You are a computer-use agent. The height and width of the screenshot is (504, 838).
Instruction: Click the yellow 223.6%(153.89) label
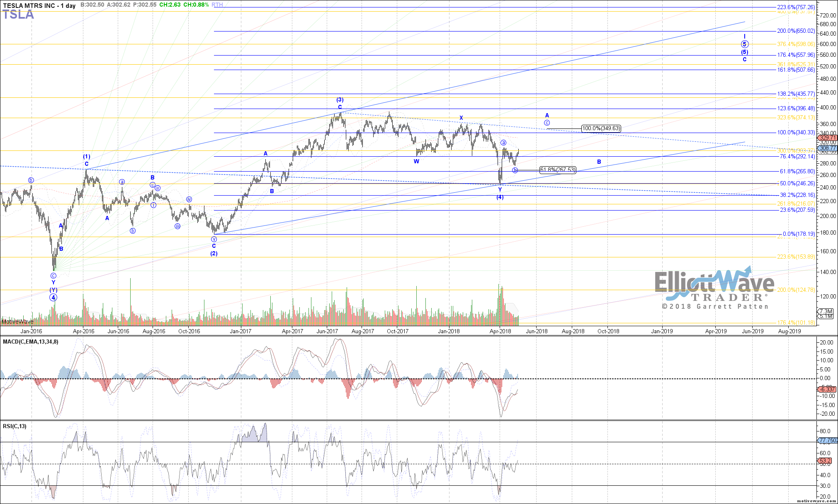coord(796,257)
